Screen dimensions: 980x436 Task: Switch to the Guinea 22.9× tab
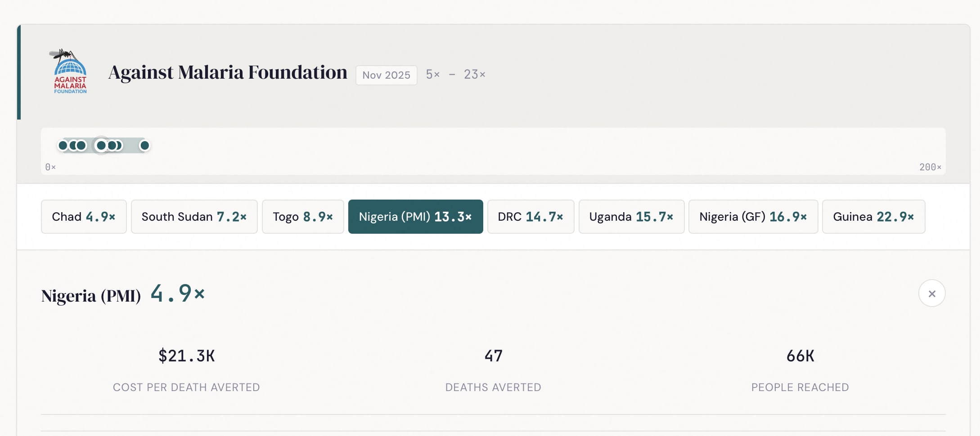click(873, 217)
